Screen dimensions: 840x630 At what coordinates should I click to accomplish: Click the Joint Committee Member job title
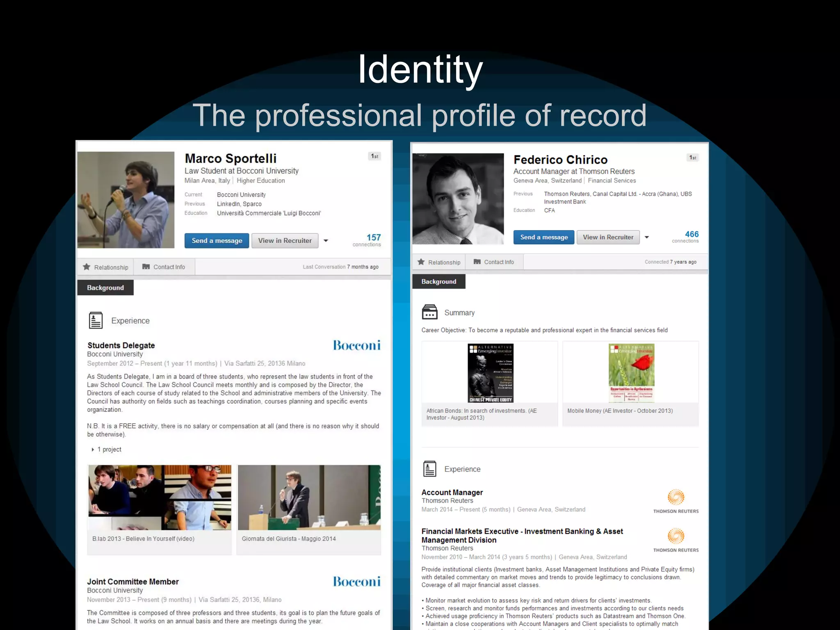(133, 582)
